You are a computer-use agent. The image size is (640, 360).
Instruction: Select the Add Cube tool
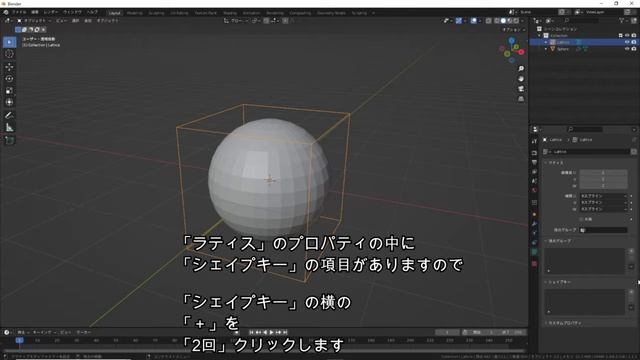point(9,140)
